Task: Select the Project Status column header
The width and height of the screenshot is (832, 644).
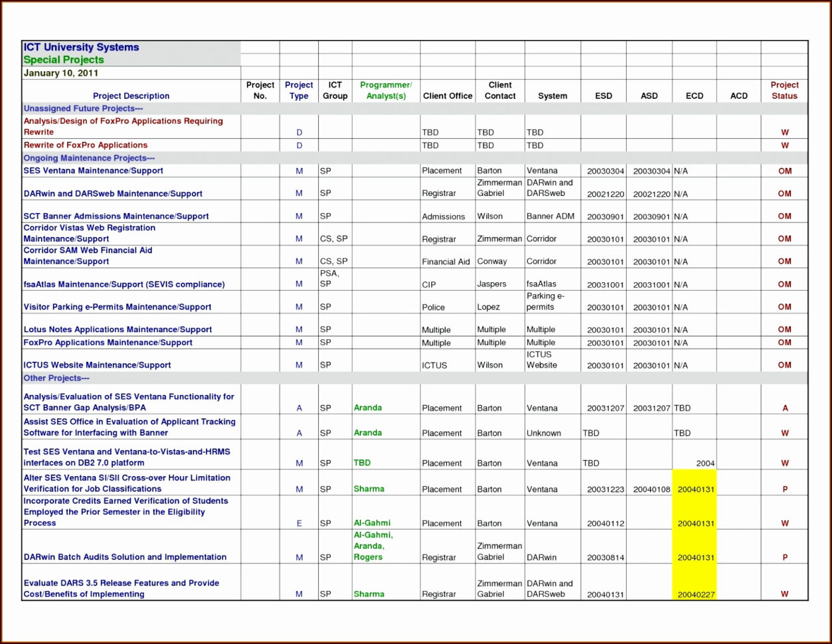Action: [784, 90]
